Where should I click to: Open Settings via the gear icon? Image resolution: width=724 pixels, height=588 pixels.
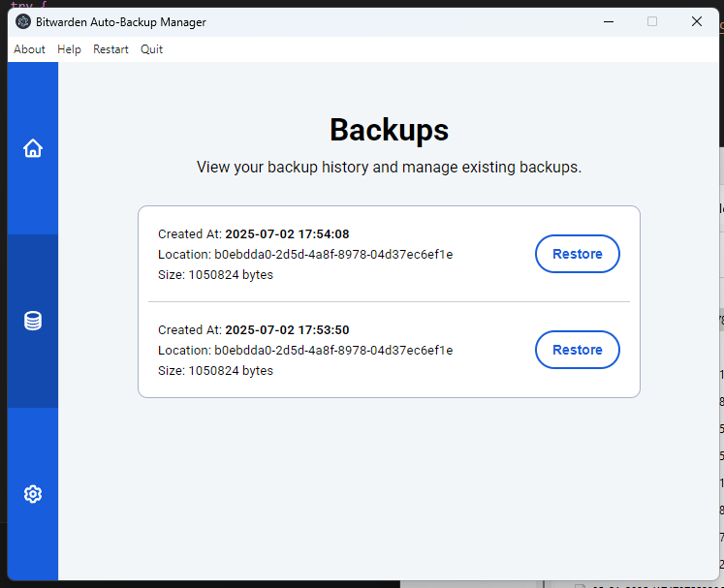(x=33, y=494)
